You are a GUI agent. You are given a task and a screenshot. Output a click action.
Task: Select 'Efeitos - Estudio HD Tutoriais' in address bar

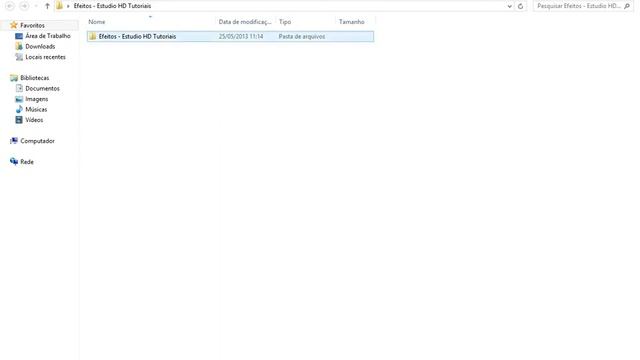(x=112, y=6)
